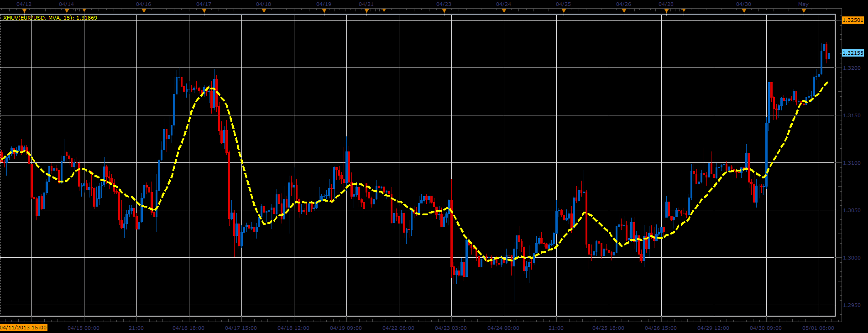Click the orange triangle marker under May

tap(804, 10)
